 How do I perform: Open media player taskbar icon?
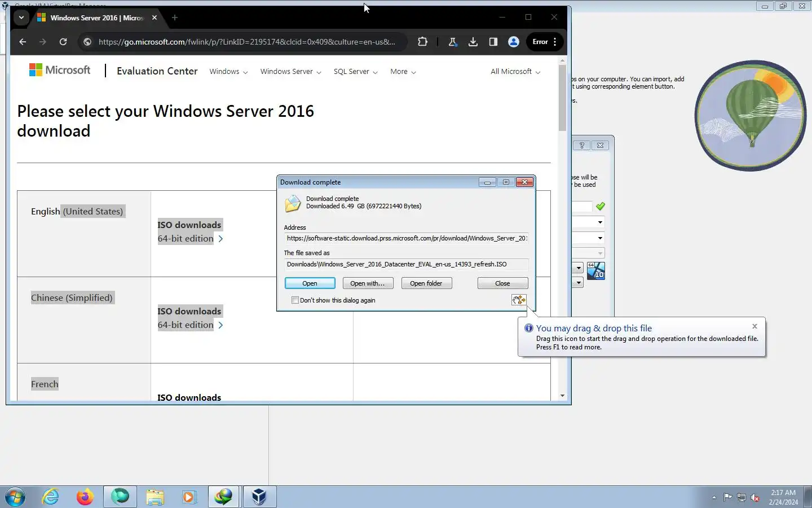tap(189, 497)
